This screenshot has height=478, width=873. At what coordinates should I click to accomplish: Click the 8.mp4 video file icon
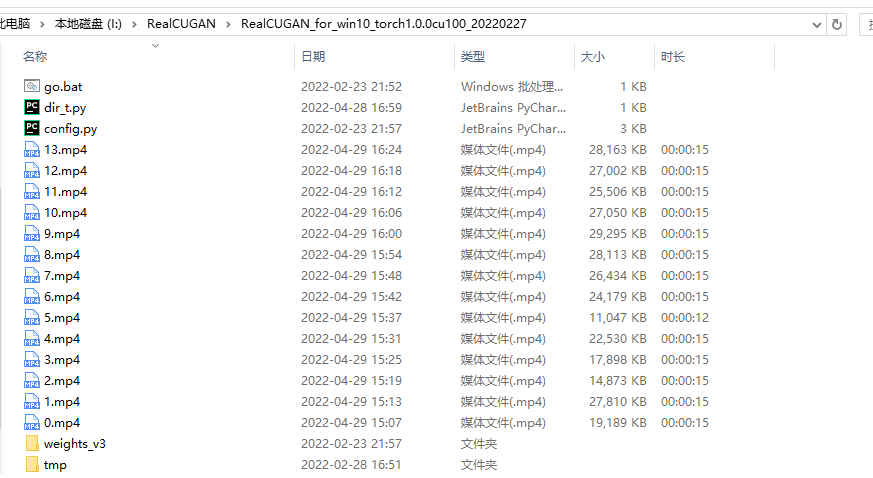pyautogui.click(x=32, y=254)
